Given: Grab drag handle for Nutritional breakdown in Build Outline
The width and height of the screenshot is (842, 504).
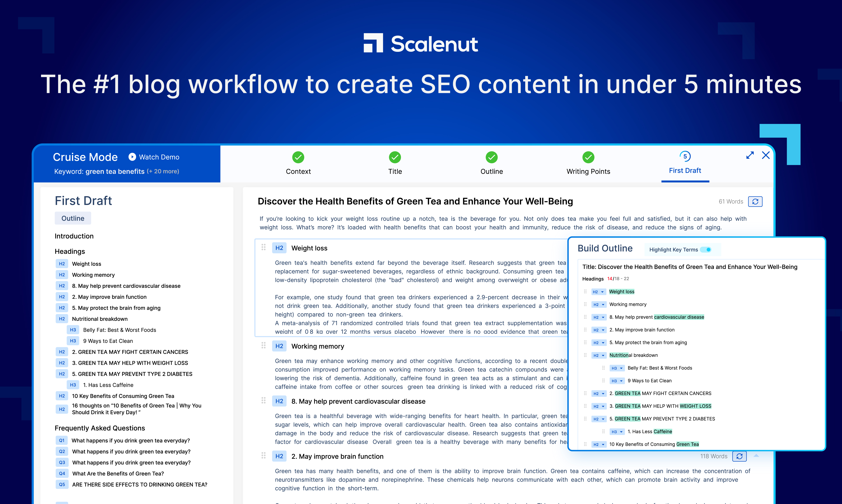Looking at the screenshot, I should click(585, 355).
